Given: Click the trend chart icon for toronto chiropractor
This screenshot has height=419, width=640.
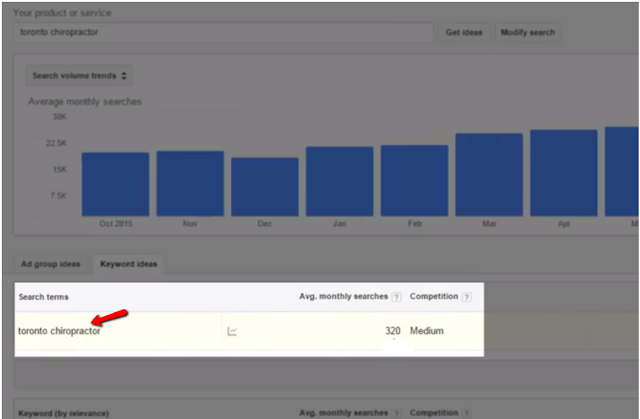Looking at the screenshot, I should click(x=232, y=331).
